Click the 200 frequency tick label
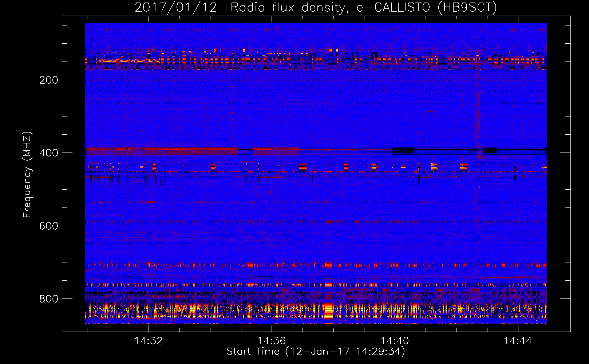This screenshot has height=364, width=589. pos(49,80)
